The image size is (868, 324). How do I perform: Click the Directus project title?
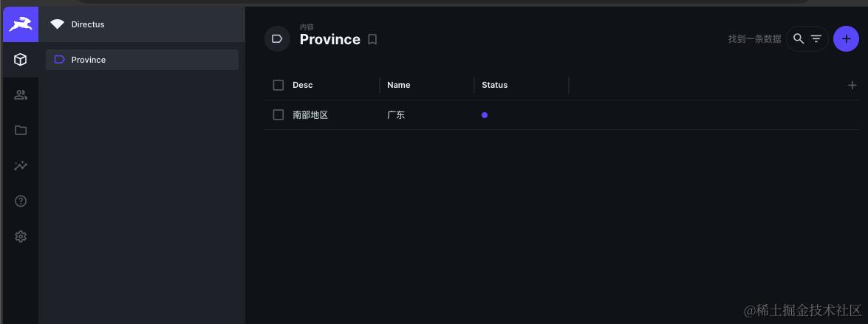click(88, 24)
